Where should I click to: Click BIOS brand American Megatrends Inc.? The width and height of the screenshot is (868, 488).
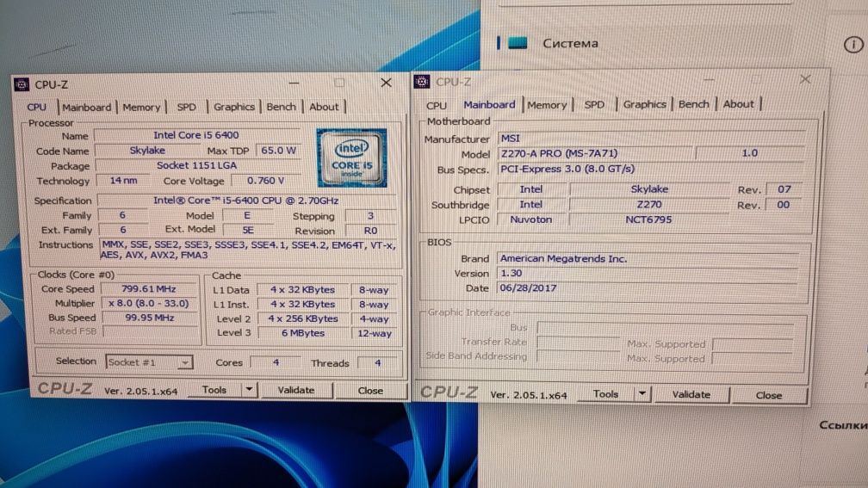tap(648, 258)
